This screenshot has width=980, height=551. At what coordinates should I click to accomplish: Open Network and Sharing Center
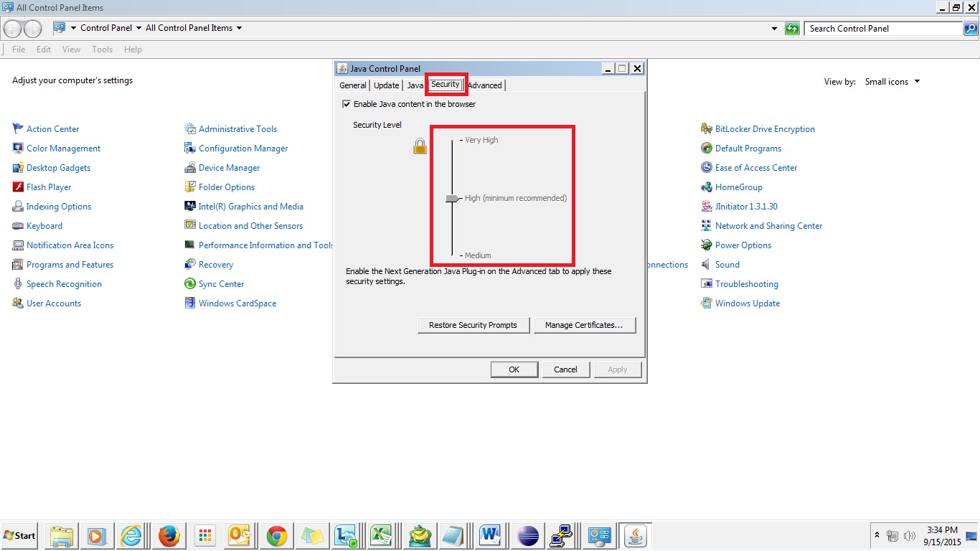pyautogui.click(x=768, y=225)
